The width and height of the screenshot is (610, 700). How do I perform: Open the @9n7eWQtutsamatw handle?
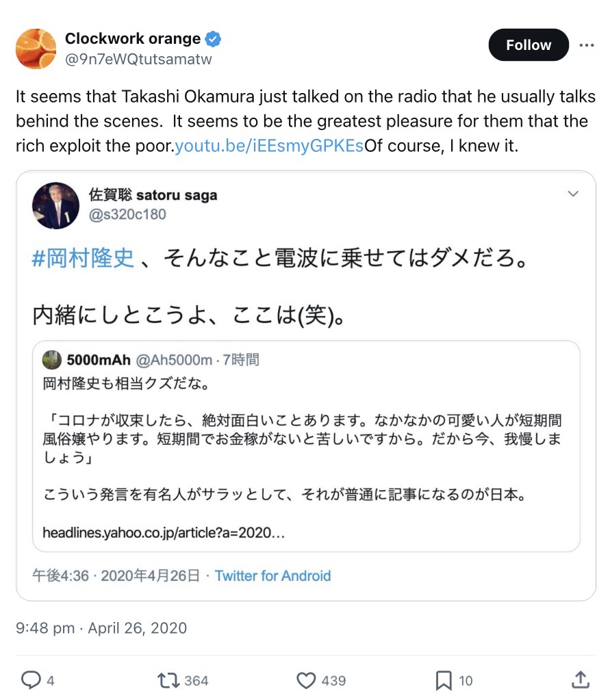(x=138, y=59)
